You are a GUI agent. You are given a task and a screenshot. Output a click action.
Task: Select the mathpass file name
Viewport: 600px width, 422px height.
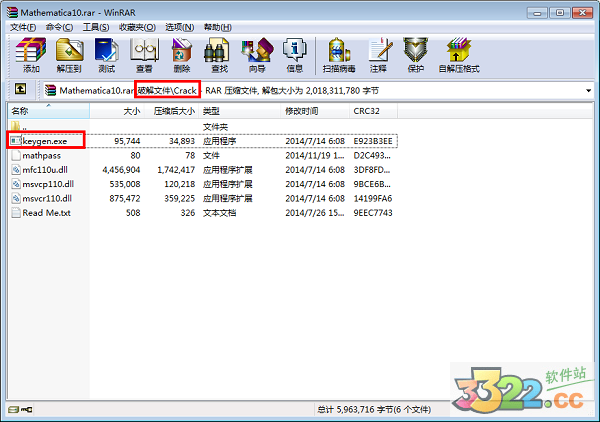pyautogui.click(x=41, y=156)
